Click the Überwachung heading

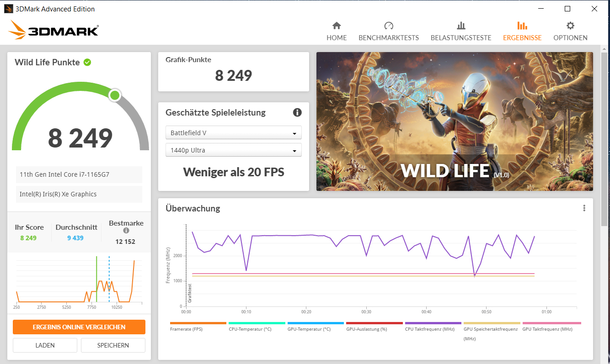click(193, 209)
